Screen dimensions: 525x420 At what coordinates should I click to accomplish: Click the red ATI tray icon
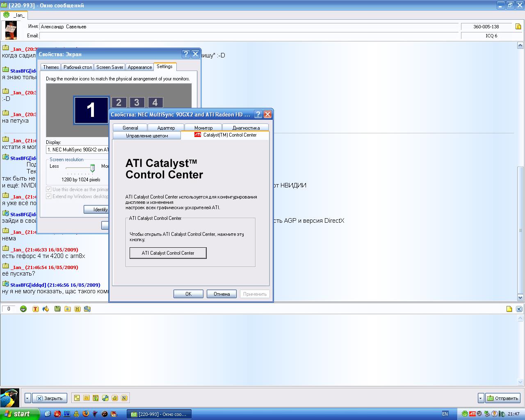click(x=472, y=414)
